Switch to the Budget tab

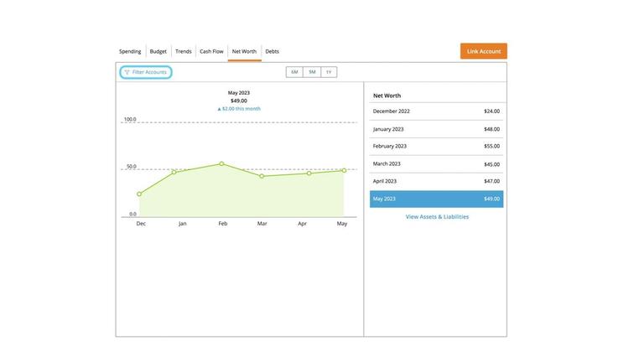coord(158,51)
